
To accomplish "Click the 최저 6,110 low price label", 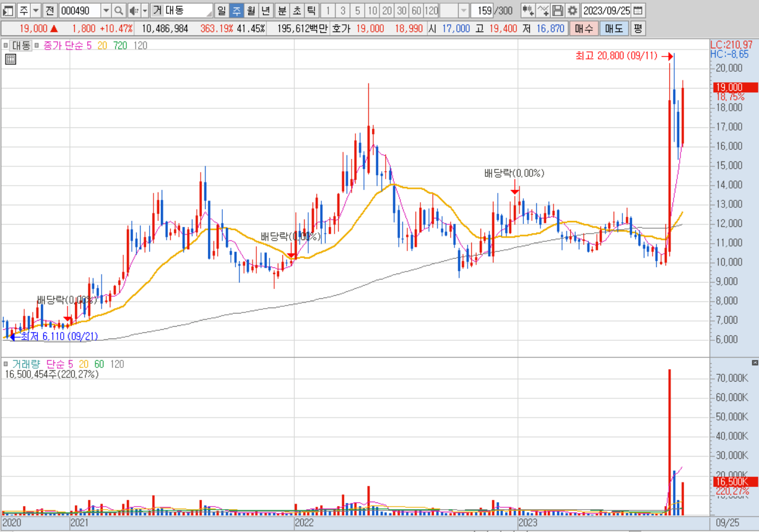I will point(59,337).
